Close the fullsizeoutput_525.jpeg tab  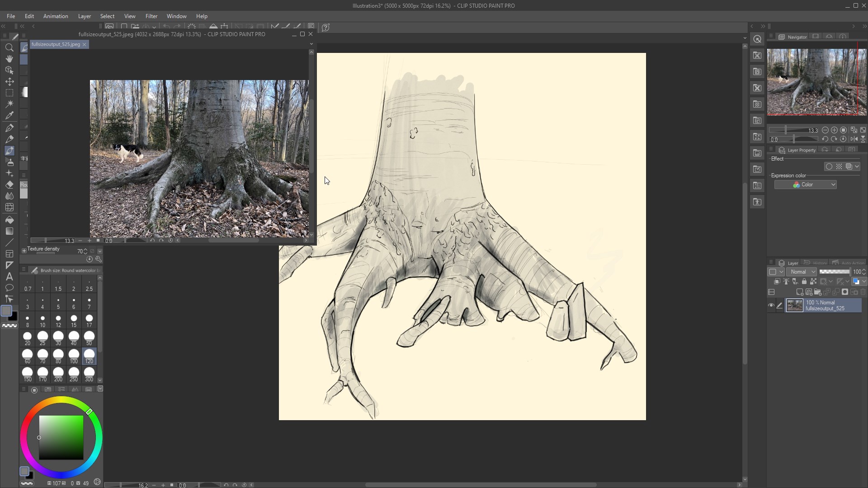(84, 44)
